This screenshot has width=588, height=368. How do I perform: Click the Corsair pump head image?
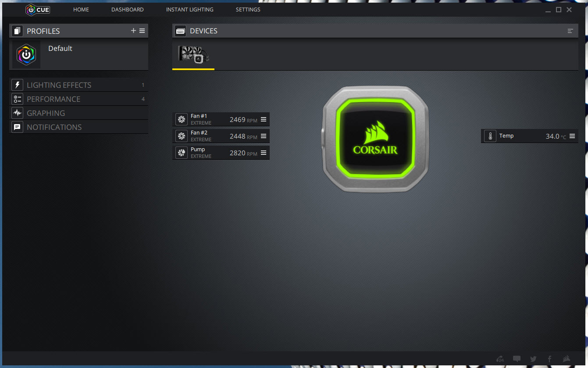click(x=375, y=139)
